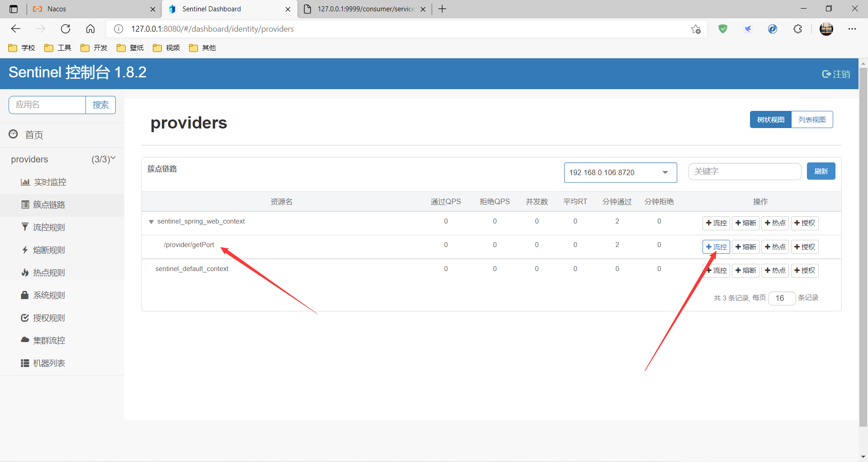Add 熔断 rule for sentinel_spring_web_context
The width and height of the screenshot is (868, 462).
pyautogui.click(x=745, y=223)
